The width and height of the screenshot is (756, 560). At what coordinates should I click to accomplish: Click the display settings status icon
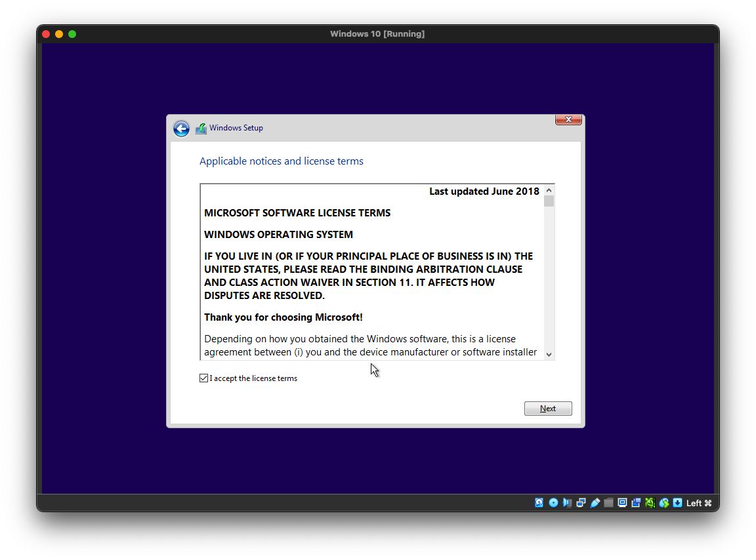click(622, 503)
